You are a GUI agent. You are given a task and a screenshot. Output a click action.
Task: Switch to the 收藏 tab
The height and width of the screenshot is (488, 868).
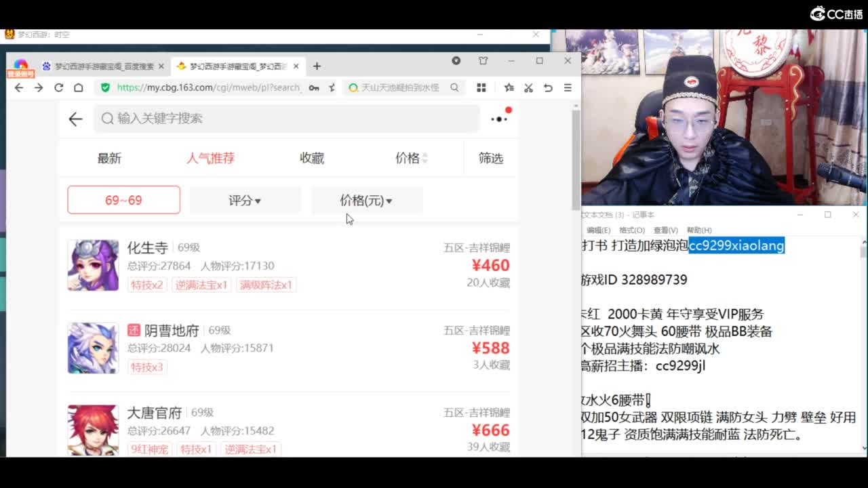pyautogui.click(x=312, y=158)
